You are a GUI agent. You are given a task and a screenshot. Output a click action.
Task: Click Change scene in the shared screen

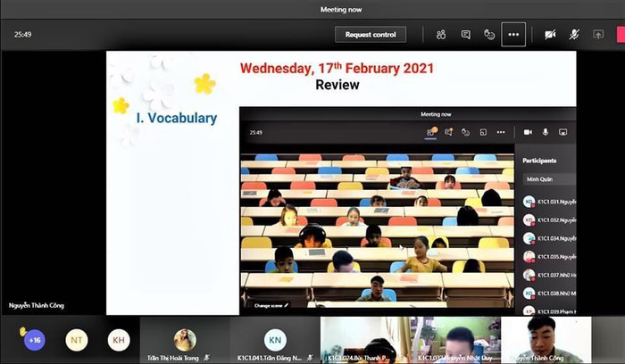coord(271,306)
